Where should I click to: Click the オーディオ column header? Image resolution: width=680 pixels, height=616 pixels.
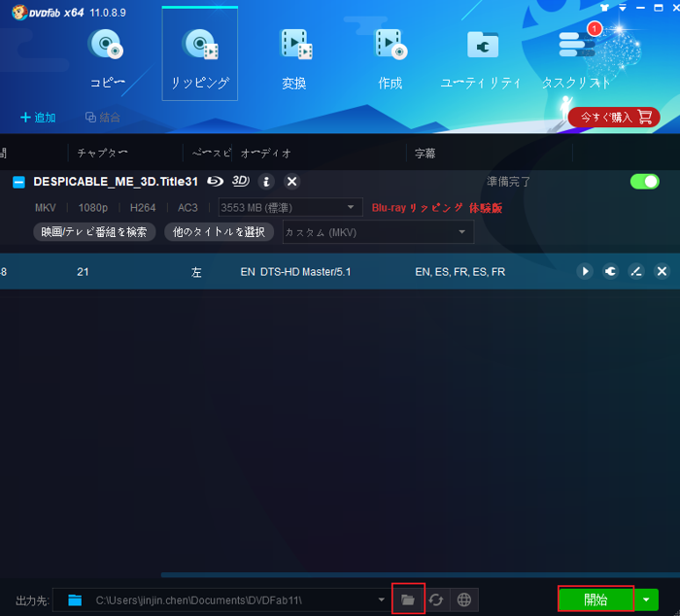(x=266, y=153)
